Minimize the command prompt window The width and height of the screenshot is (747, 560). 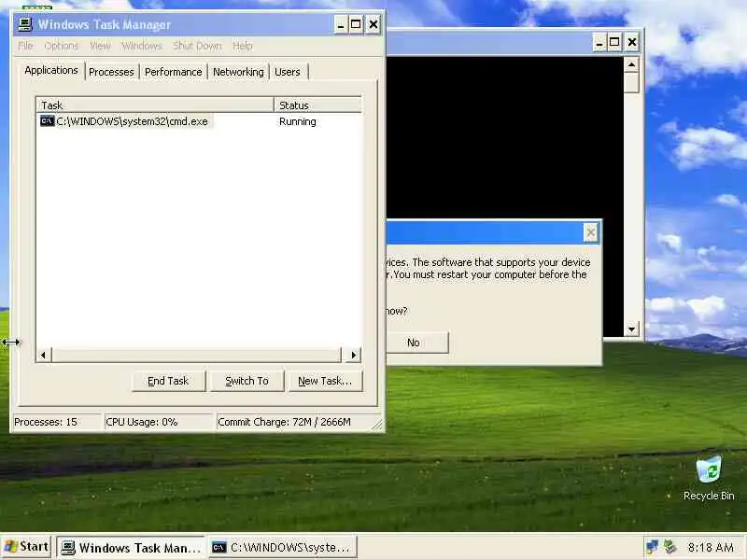599,42
